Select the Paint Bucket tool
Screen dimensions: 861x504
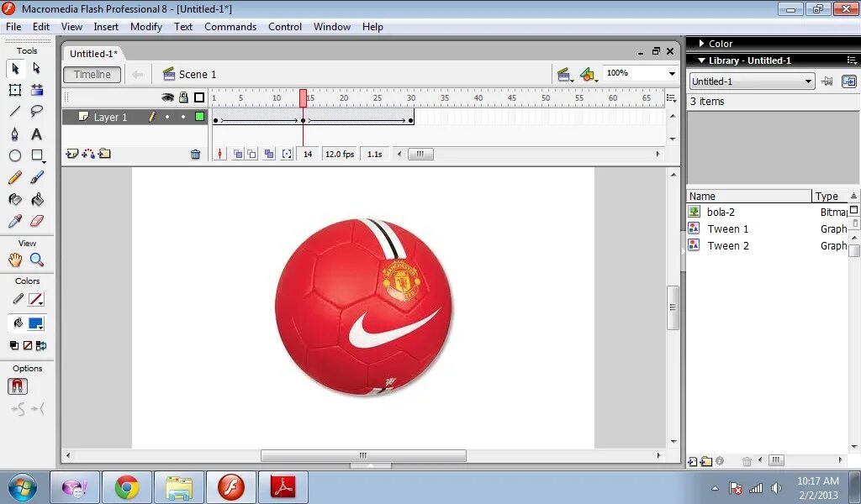tap(36, 200)
